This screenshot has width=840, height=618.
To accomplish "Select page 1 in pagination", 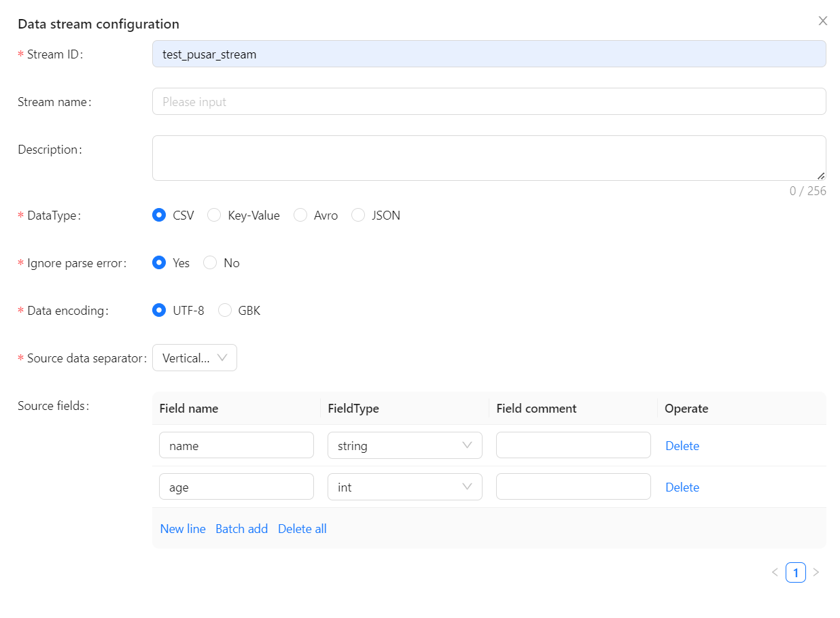I will point(795,572).
